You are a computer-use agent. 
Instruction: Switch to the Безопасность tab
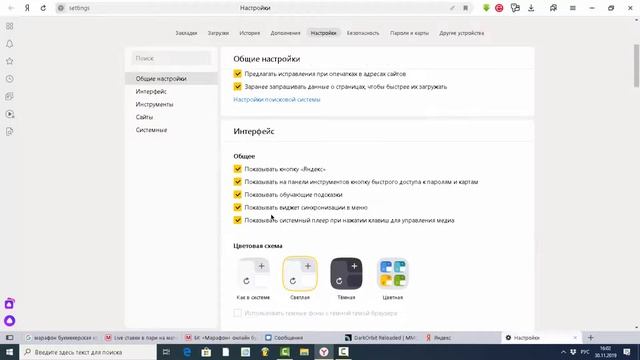[x=363, y=33]
